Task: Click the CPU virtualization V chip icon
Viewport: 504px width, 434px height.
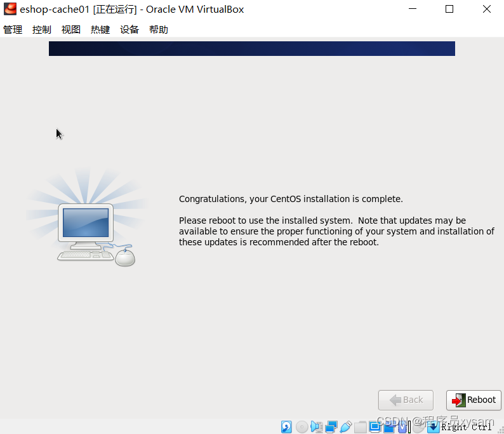Action: click(x=403, y=427)
